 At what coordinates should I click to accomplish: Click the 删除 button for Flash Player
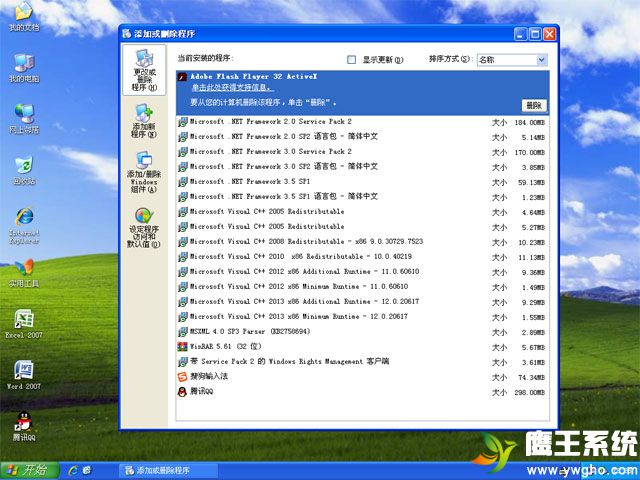tap(534, 105)
